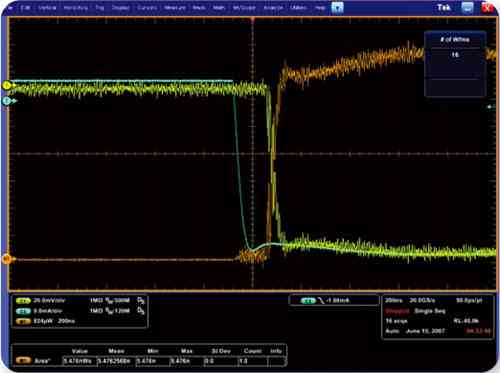Image resolution: width=500 pixels, height=373 pixels.
Task: Select the orange math waveform ground marker
Action: pos(6,259)
